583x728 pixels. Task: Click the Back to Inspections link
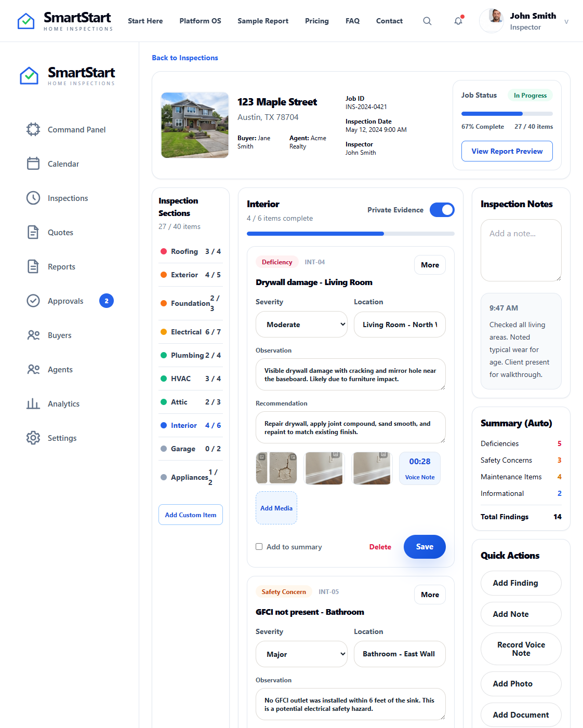click(x=185, y=58)
